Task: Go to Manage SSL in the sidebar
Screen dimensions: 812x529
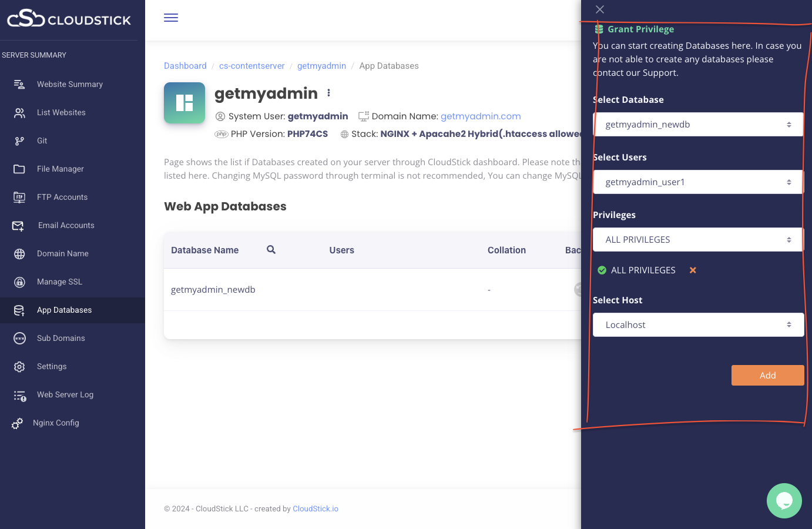Action: pyautogui.click(x=59, y=282)
